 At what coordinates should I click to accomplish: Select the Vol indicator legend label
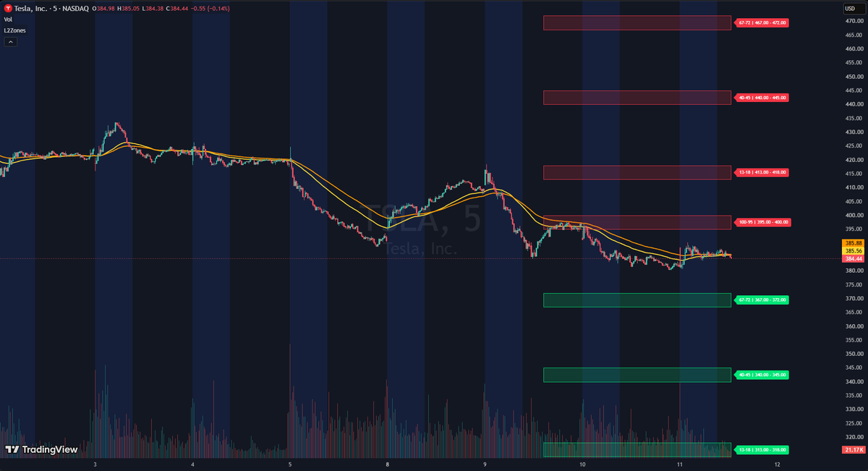[8, 20]
